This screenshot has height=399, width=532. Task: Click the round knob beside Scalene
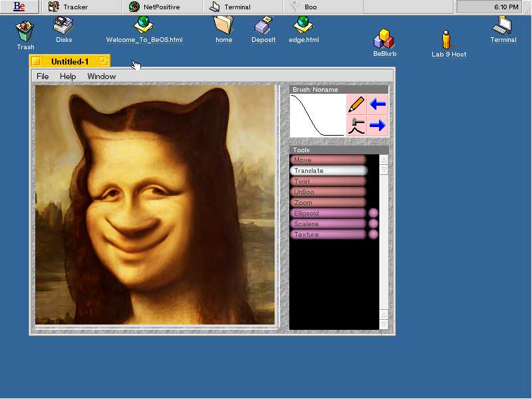click(373, 223)
